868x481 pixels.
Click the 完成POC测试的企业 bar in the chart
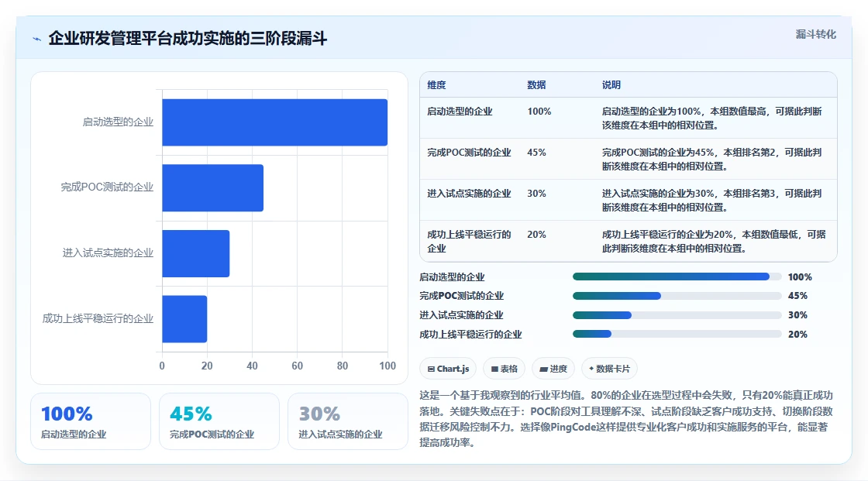pos(212,187)
